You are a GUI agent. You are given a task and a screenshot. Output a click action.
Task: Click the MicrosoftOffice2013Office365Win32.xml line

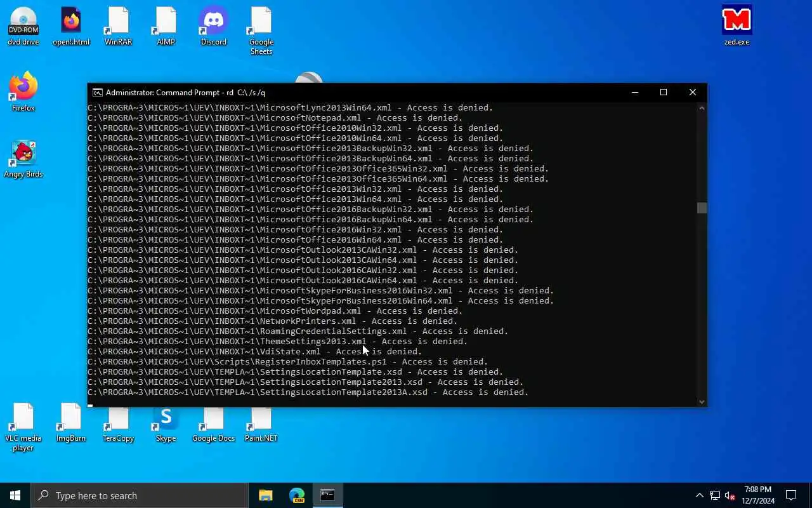[318, 169]
